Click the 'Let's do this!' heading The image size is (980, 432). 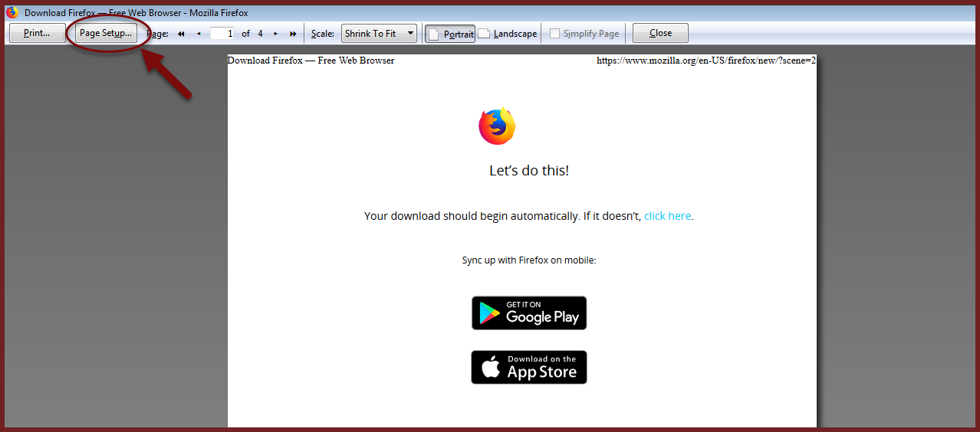coord(529,171)
